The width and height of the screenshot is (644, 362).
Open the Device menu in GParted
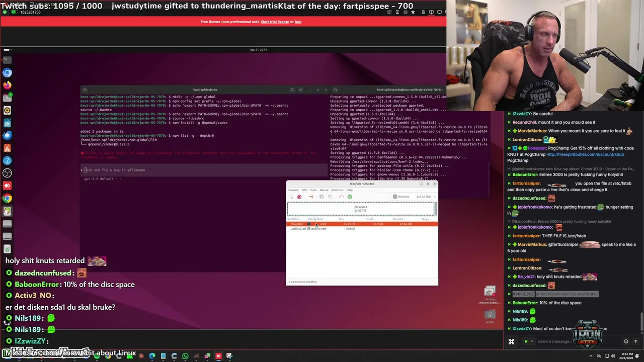tap(324, 190)
